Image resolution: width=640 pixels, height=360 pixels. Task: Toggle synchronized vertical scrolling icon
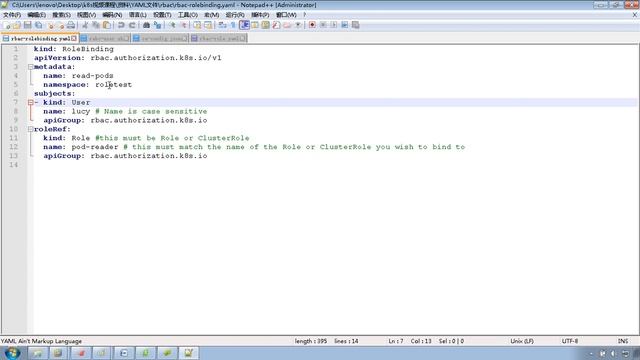tap(198, 25)
